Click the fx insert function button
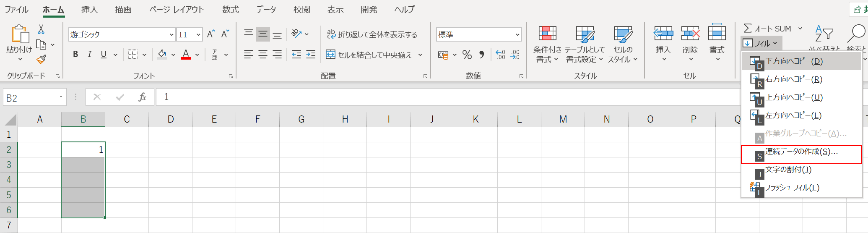The height and width of the screenshot is (233, 868). 142,97
